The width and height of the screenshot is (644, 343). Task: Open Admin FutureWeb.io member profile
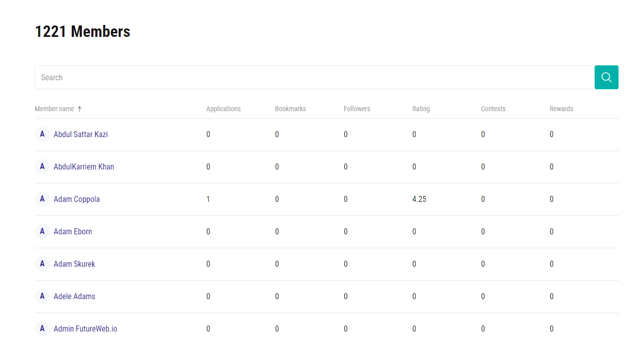tap(85, 329)
